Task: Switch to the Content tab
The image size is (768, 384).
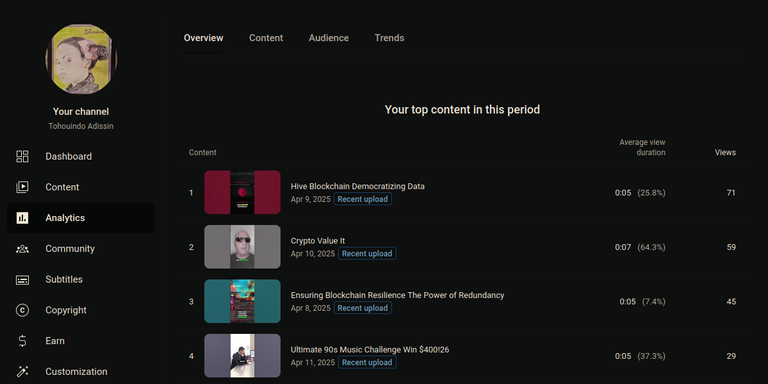Action: pos(266,38)
